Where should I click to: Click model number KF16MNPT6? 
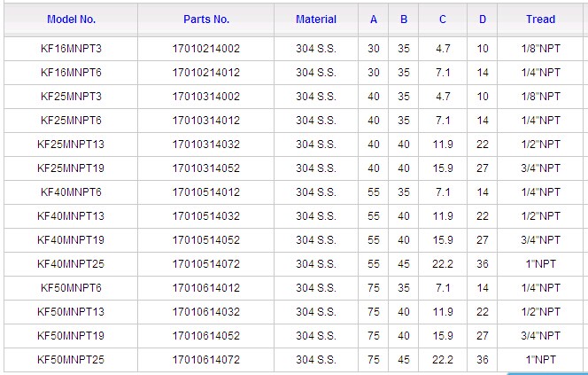click(71, 73)
